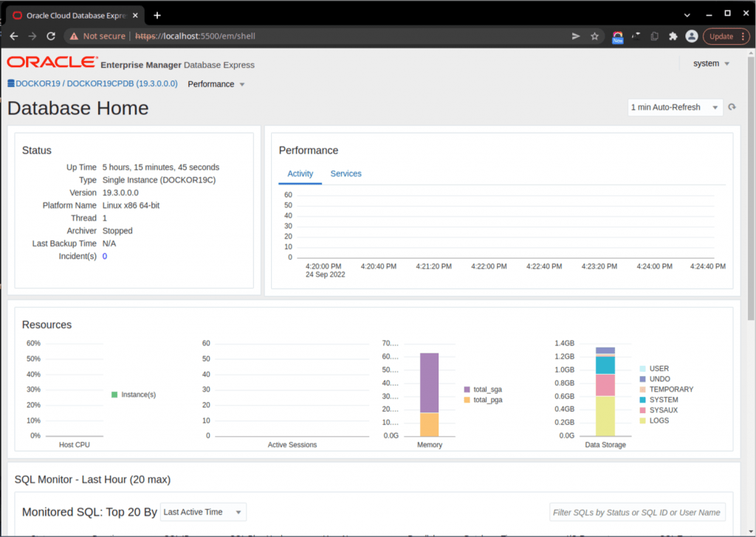Screen dimensions: 756x537
Task: Click the SYSTEM legend swatch
Action: [642, 400]
